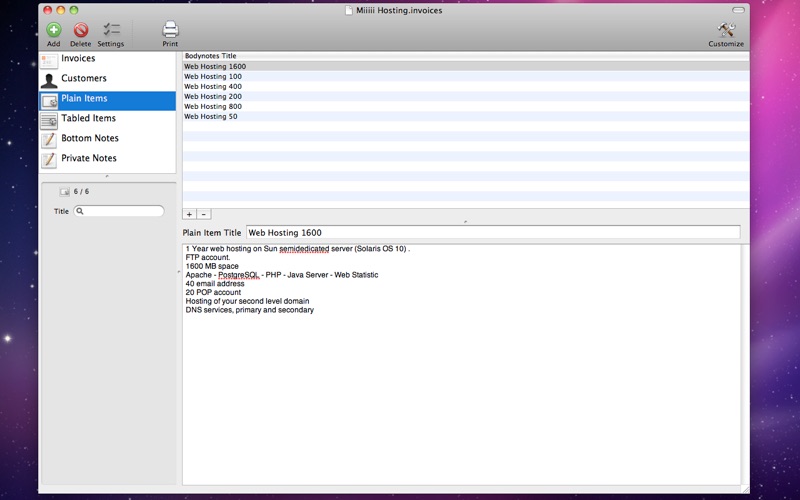Click the red Delete toolbar icon
800x500 pixels.
coord(80,30)
